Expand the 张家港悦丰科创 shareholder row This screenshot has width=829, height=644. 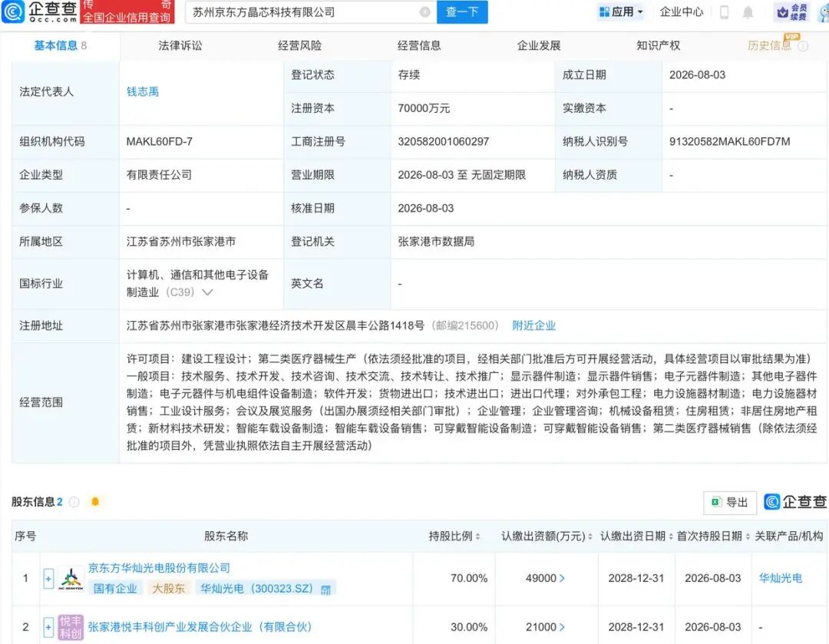[x=48, y=627]
